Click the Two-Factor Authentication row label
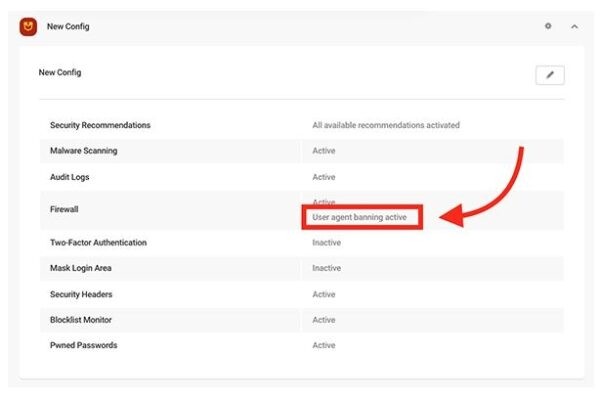600x399 pixels. 98,243
